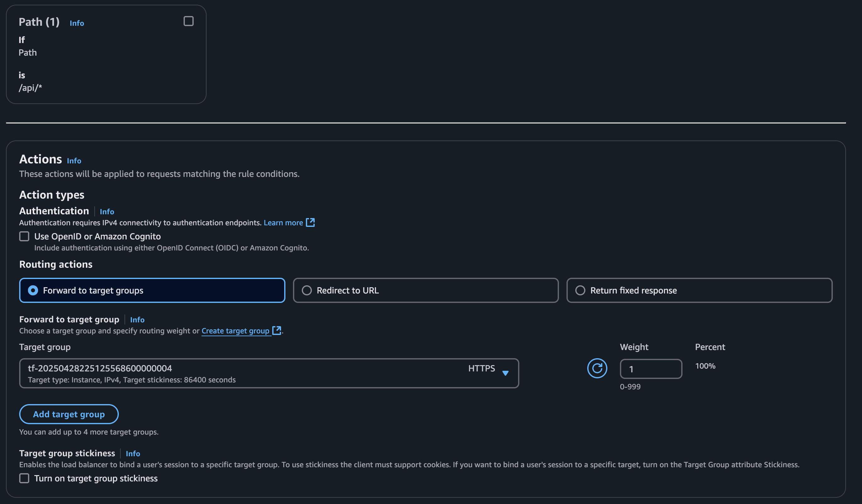The width and height of the screenshot is (862, 504).
Task: Select the Path (1) condition checkbox
Action: (x=189, y=21)
